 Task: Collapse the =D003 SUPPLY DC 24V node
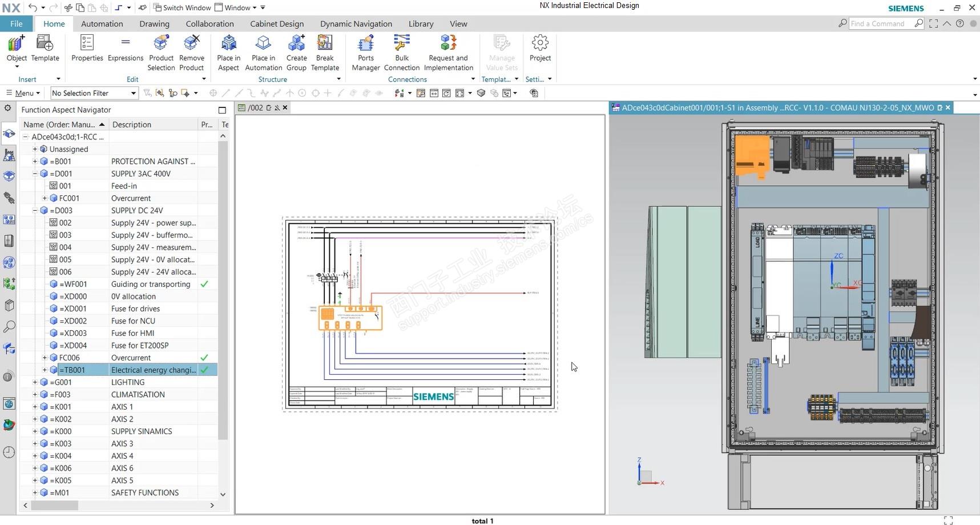35,210
